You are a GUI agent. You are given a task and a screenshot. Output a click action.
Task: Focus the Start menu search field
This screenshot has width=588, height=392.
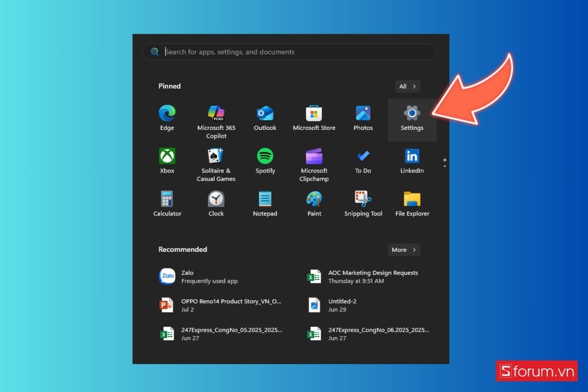290,52
